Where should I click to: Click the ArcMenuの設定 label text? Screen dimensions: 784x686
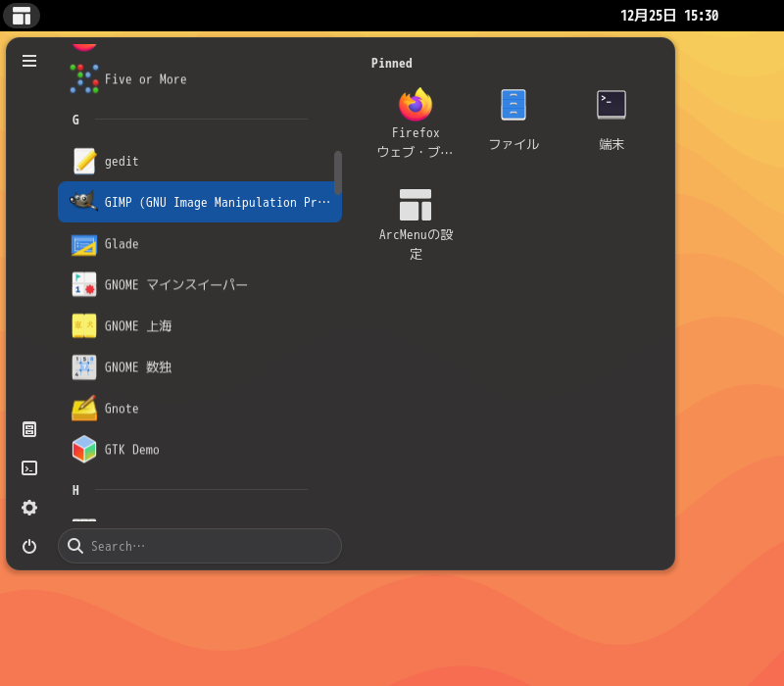416,244
